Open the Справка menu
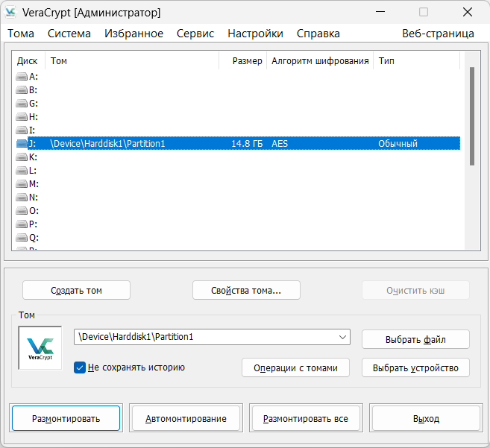 pyautogui.click(x=318, y=34)
